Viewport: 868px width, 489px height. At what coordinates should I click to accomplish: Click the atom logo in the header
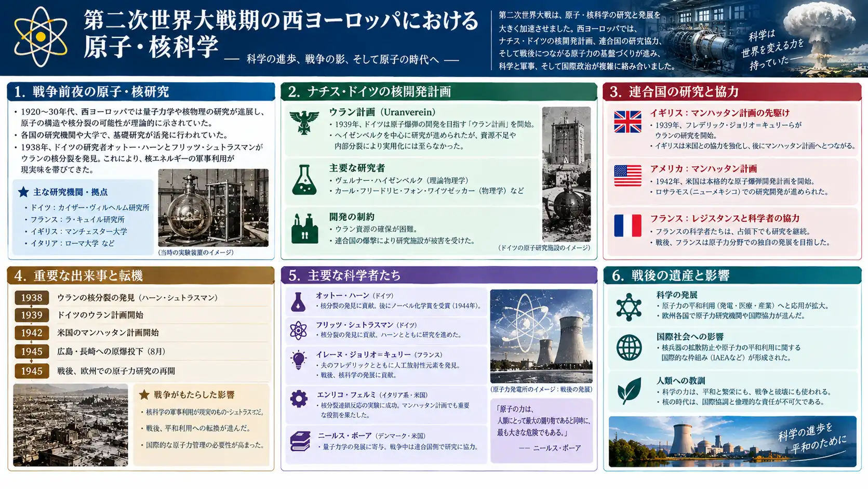[x=41, y=37]
